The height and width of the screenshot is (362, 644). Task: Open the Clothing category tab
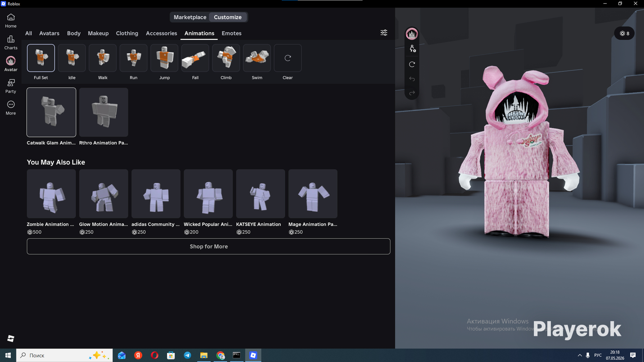127,33
